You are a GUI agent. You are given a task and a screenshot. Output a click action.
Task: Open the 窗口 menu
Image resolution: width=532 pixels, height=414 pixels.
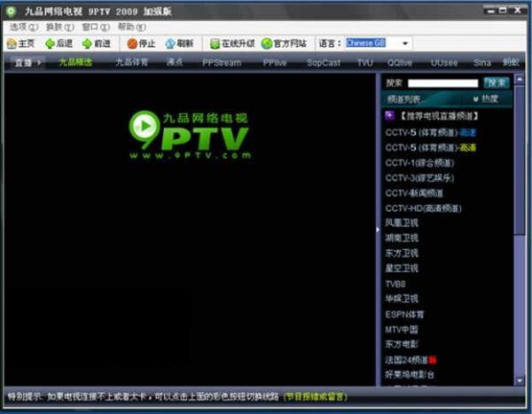click(x=96, y=27)
